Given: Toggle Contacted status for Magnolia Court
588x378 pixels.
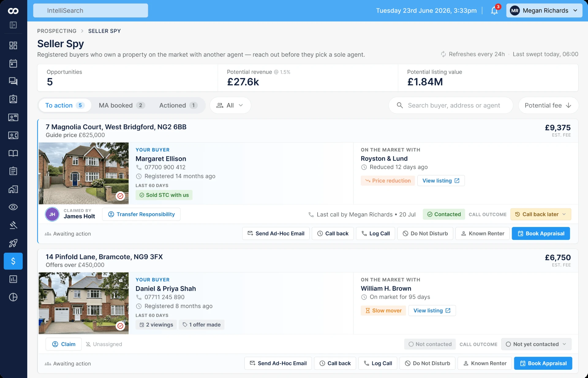Looking at the screenshot, I should (444, 214).
